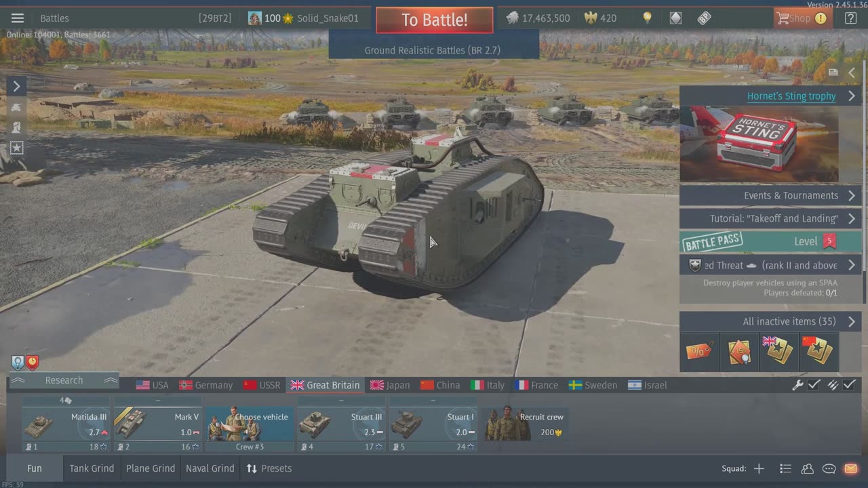Open the Presets sort dropdown
868x488 pixels.
pyautogui.click(x=269, y=468)
